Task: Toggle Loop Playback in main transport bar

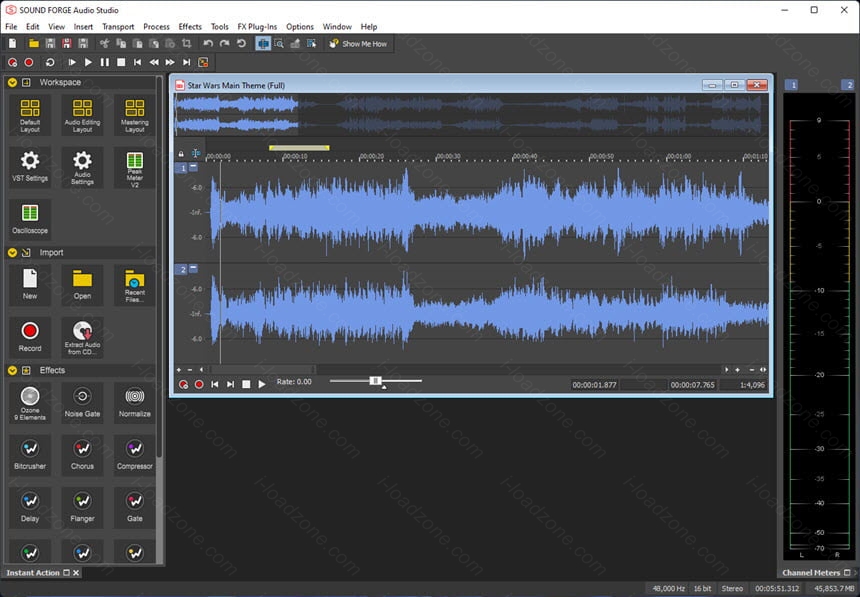Action: (50, 63)
